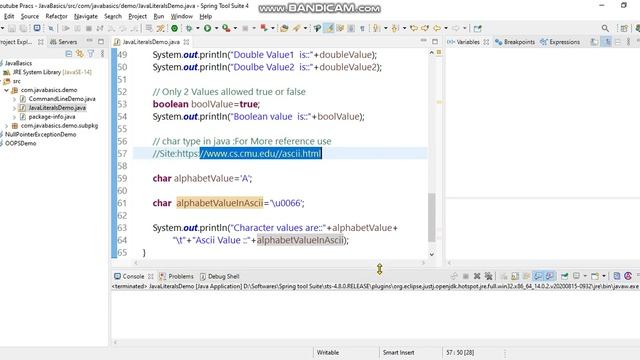
Task: Open the Next Annotation dropdown arrow
Action: [x=385, y=28]
